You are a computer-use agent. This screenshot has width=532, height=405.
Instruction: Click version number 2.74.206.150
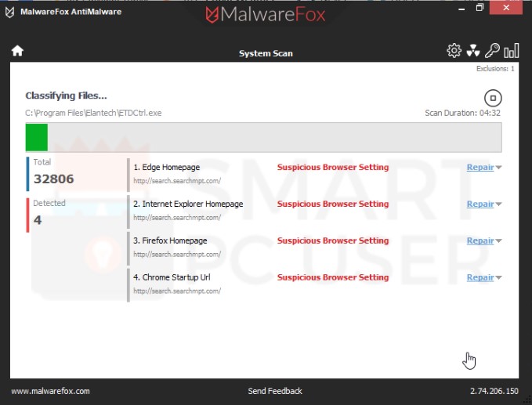(x=494, y=391)
